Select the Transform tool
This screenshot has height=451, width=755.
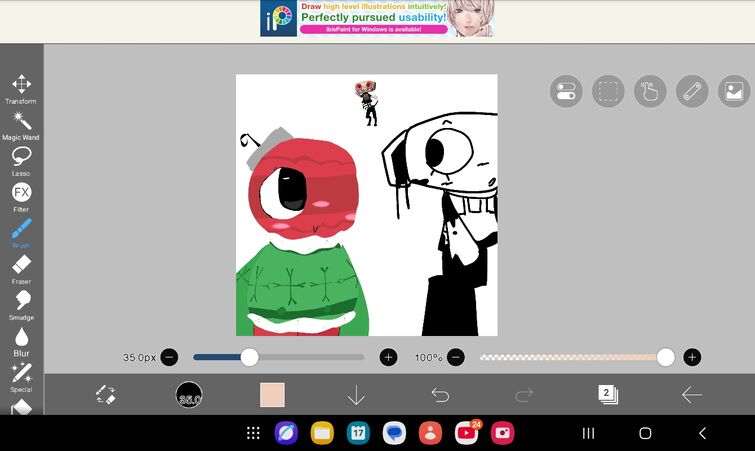21,90
